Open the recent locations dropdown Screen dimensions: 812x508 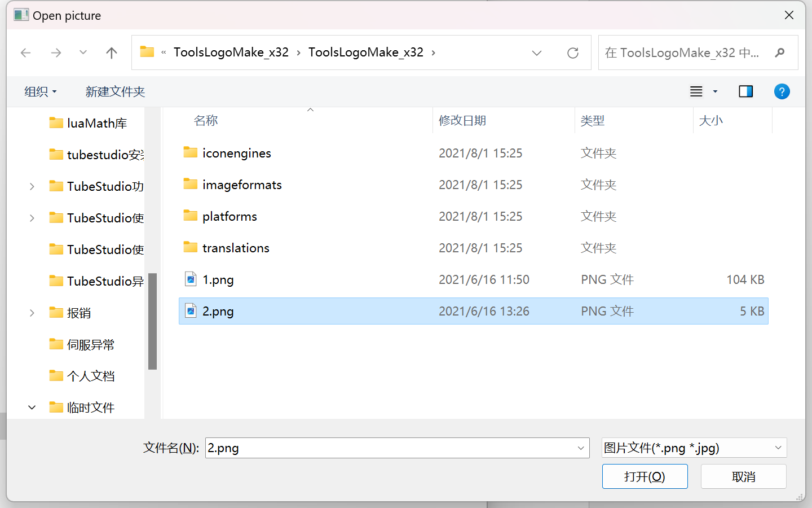(x=83, y=52)
